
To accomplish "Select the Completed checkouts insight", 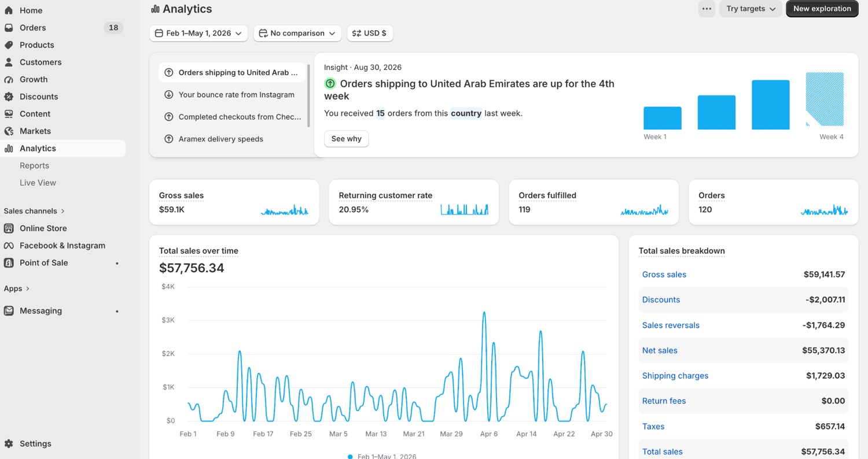I will pos(232,117).
